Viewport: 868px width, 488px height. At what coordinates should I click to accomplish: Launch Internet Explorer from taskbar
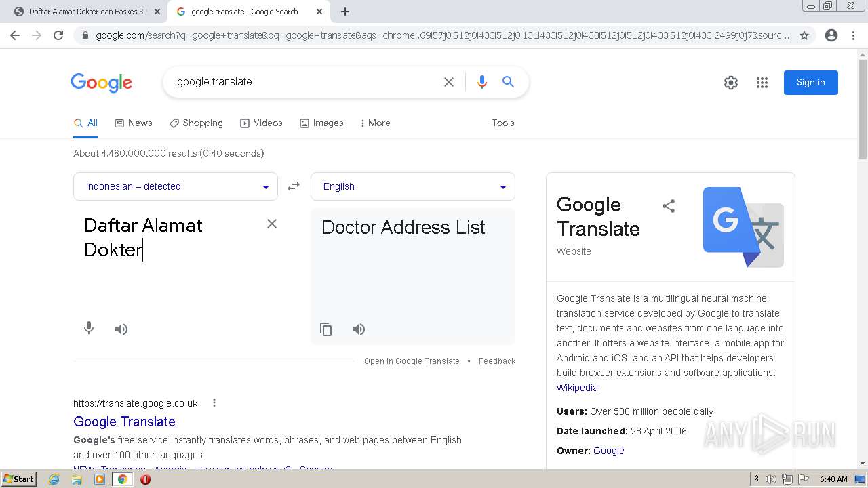click(54, 479)
